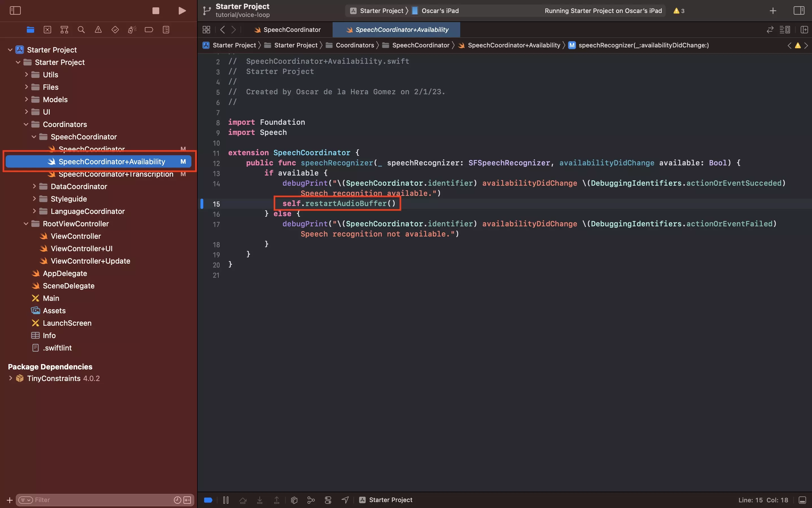
Task: Collapse the Coordinators folder
Action: coord(26,124)
